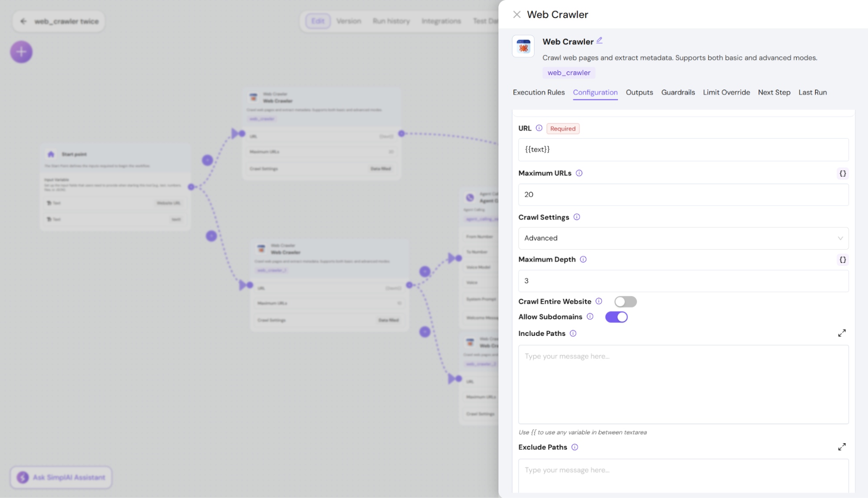
Task: Click the Start point home icon
Action: (51, 154)
